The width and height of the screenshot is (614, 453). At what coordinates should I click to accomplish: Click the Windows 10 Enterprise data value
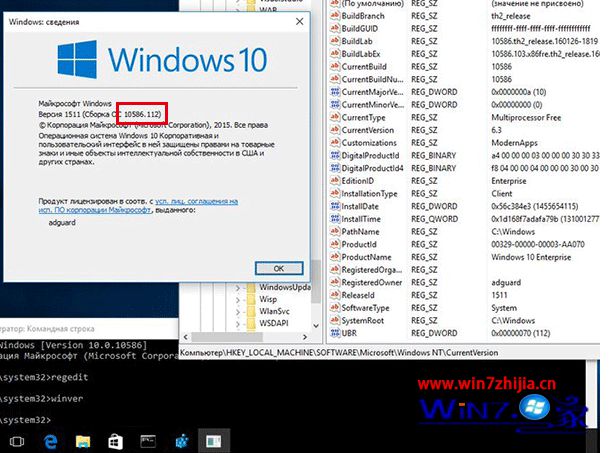pyautogui.click(x=531, y=257)
